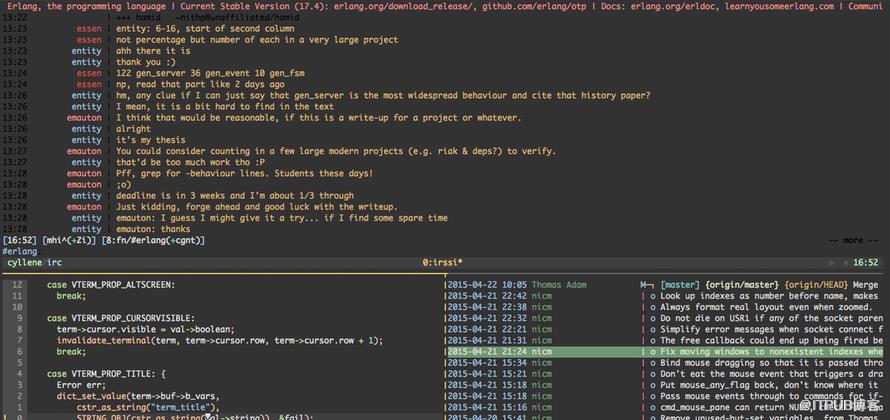The width and height of the screenshot is (890, 420).
Task: Click the #erlang input prompt line
Action: pos(20,251)
